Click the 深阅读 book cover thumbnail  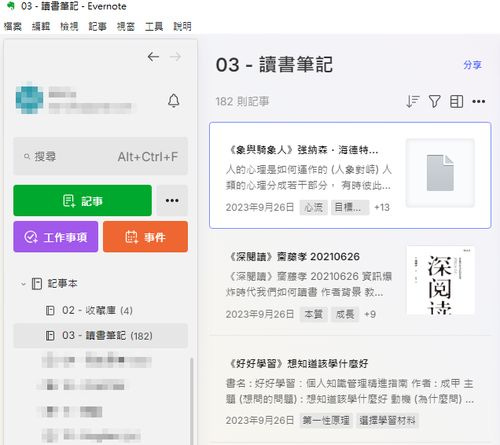(x=440, y=280)
